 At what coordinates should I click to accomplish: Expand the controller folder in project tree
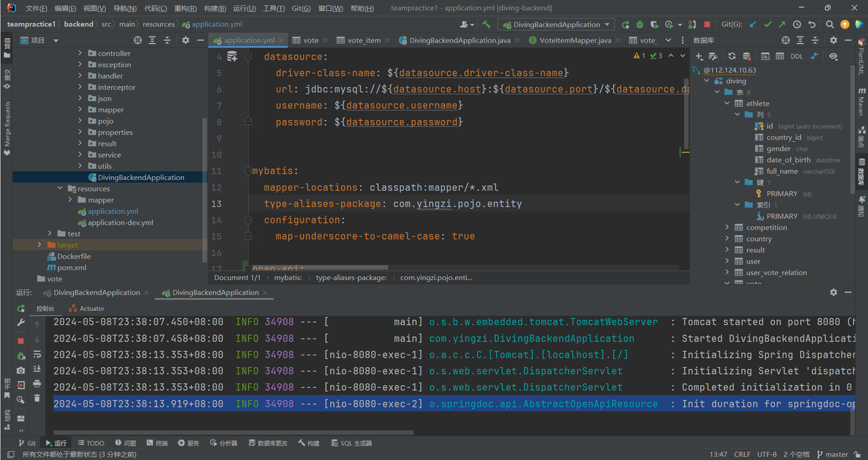click(80, 54)
